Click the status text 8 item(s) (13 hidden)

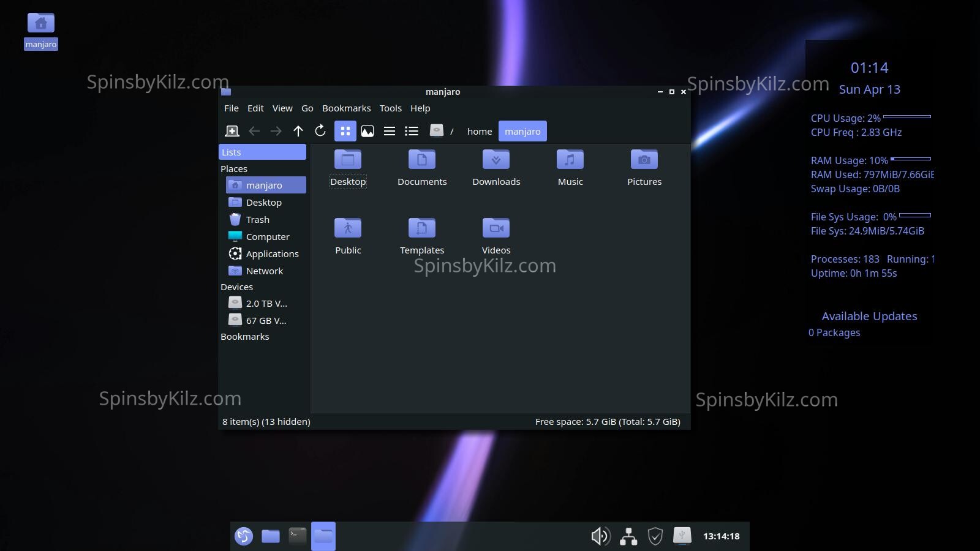[266, 421]
